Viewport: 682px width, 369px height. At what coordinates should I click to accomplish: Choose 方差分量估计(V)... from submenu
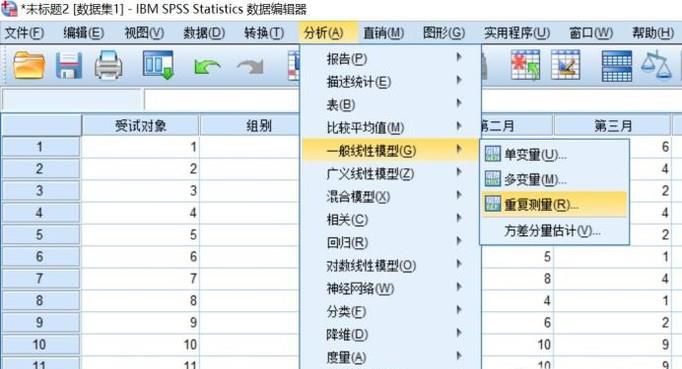click(x=555, y=231)
